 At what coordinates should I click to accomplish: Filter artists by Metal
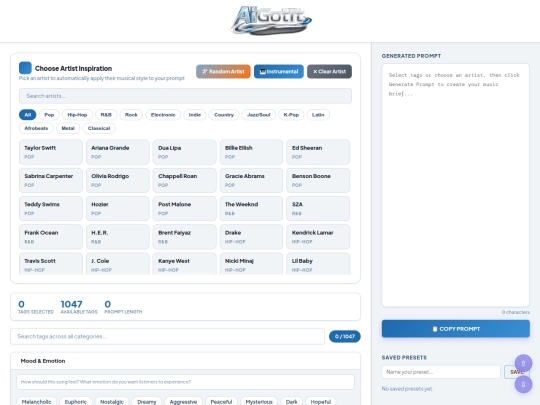click(68, 128)
